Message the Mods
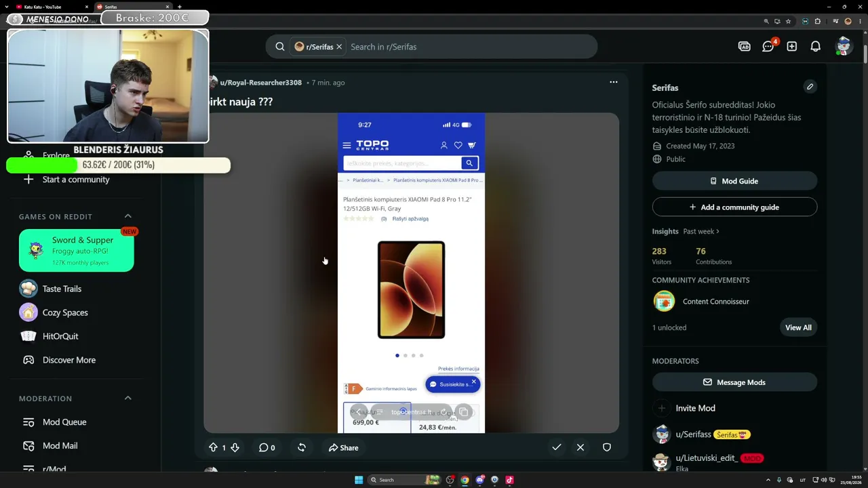This screenshot has height=488, width=868. point(734,382)
